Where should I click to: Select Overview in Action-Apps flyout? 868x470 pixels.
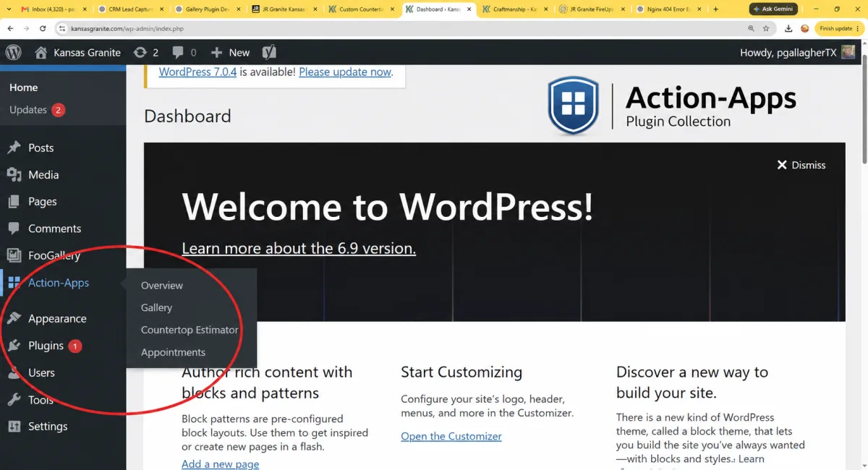click(162, 285)
